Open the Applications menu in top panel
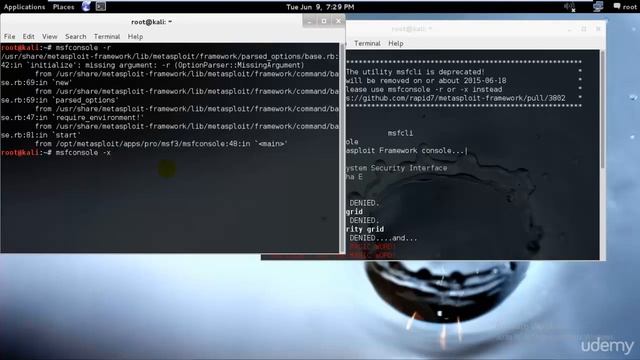This screenshot has height=360, width=640. [24, 7]
